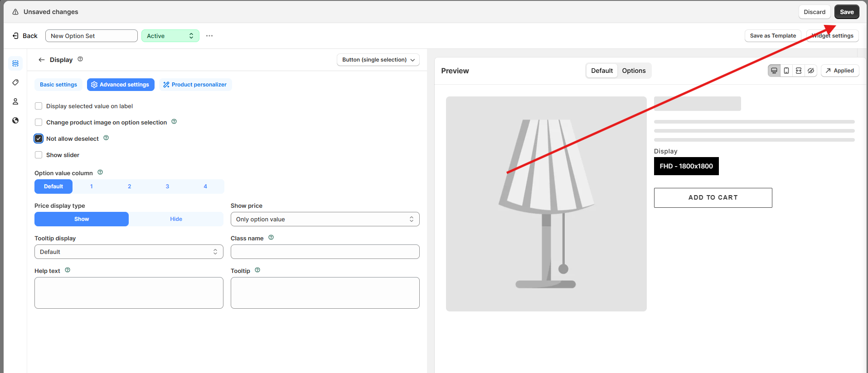868x373 pixels.
Task: Toggle the hidden-eye preview icon
Action: (x=811, y=71)
